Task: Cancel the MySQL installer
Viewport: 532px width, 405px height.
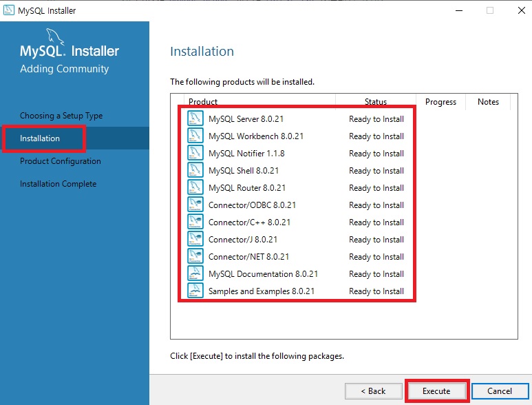Action: tap(500, 391)
